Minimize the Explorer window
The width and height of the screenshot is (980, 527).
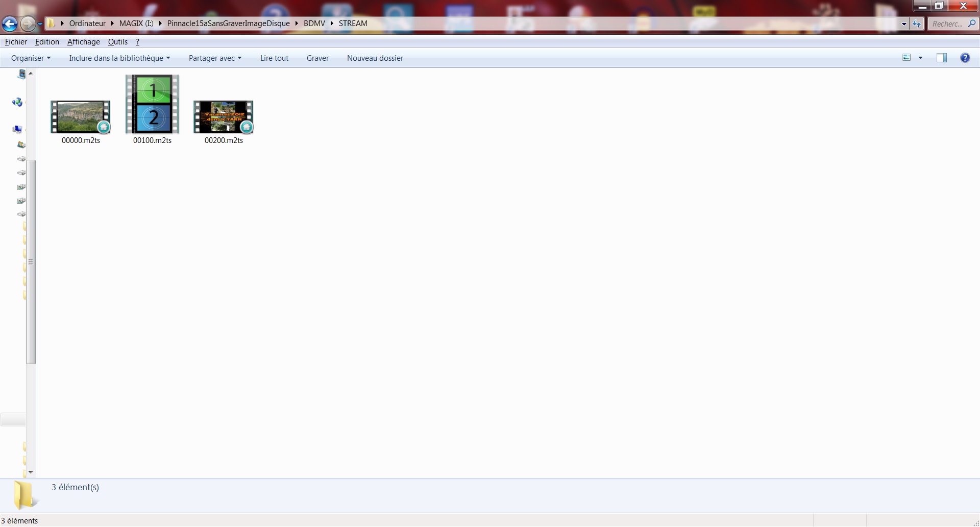point(922,6)
